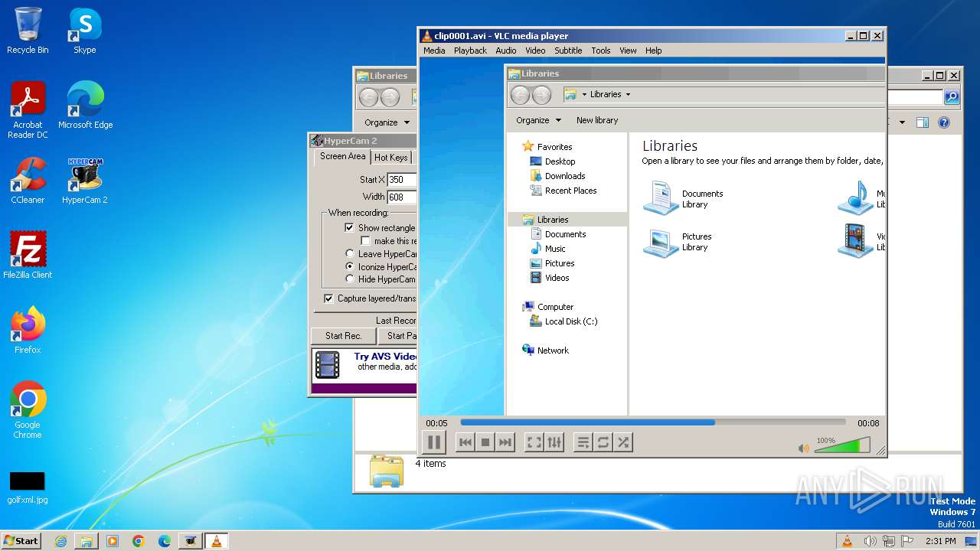This screenshot has width=980, height=551.
Task: Open VLC Media menu
Action: (434, 51)
